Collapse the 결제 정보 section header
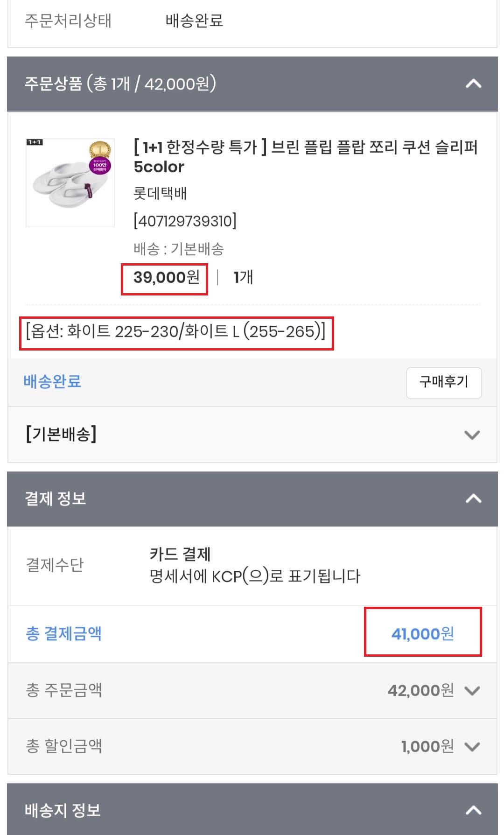 [473, 498]
